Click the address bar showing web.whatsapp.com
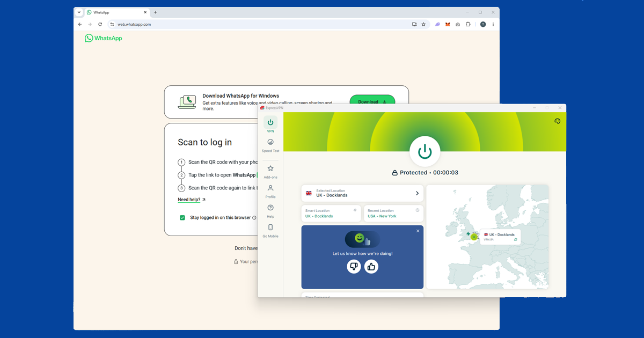 tap(268, 24)
